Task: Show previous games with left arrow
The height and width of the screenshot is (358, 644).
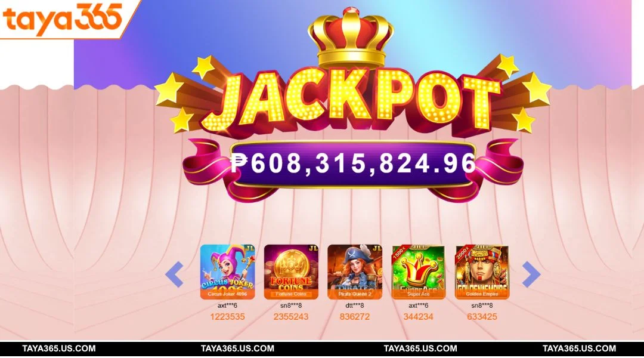Action: pyautogui.click(x=175, y=274)
